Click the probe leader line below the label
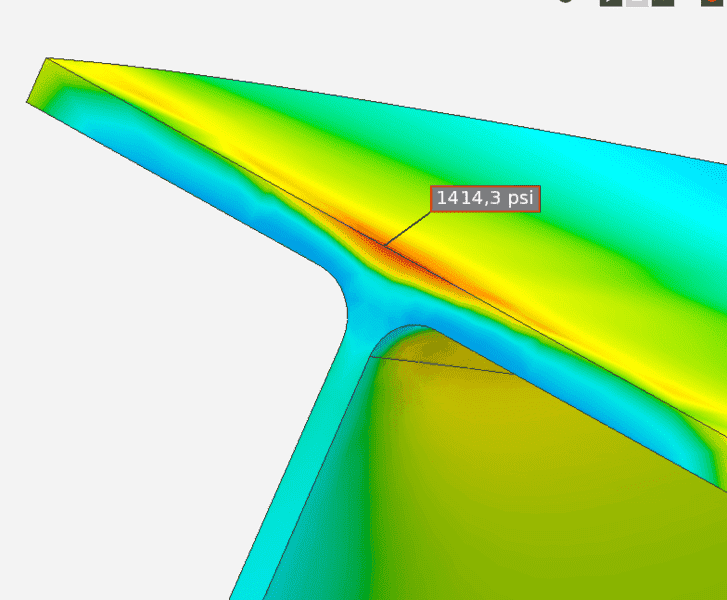 (x=408, y=230)
